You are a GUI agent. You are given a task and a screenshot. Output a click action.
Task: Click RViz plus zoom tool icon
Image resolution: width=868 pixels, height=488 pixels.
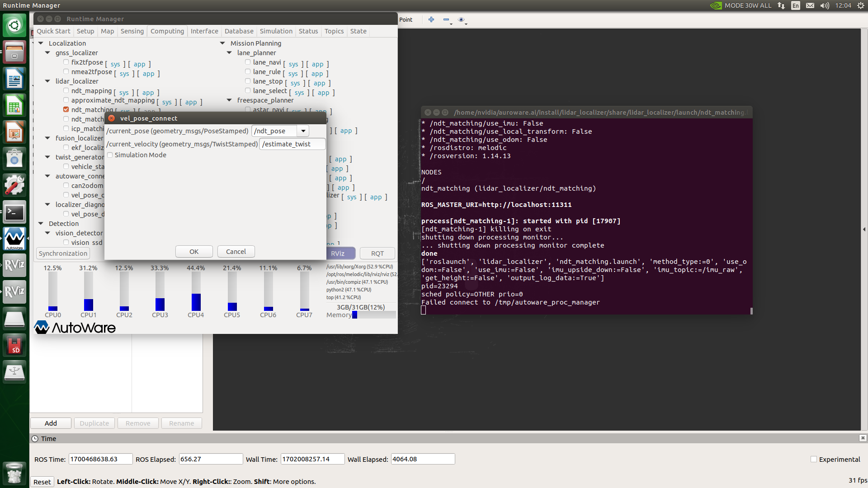[431, 19]
